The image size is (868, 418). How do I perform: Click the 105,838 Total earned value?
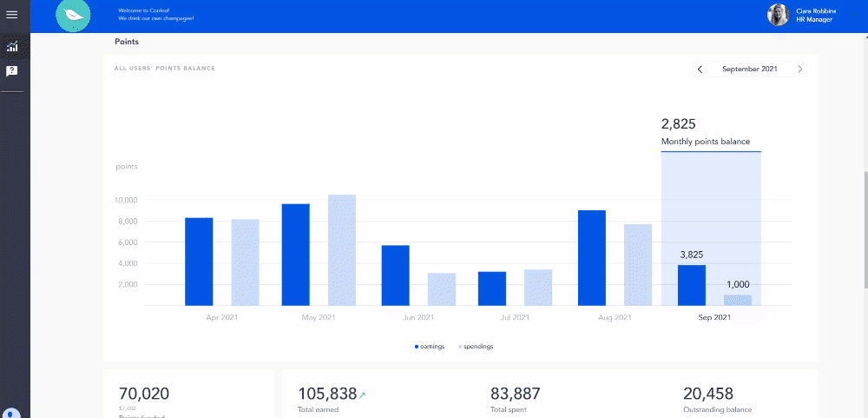(x=327, y=395)
